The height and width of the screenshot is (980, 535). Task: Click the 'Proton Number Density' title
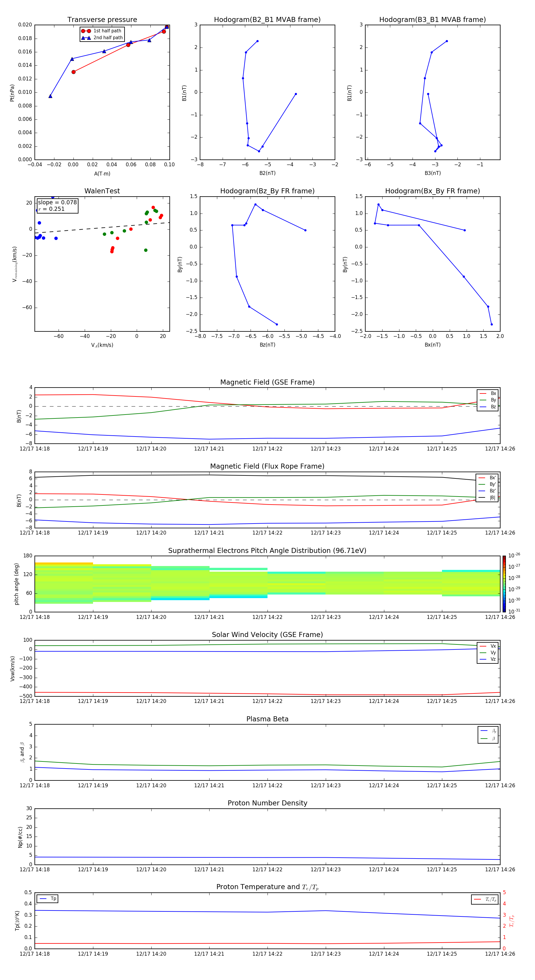coord(267,803)
